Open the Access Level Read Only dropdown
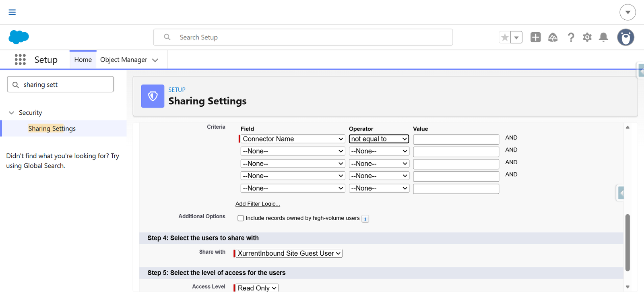 point(257,288)
